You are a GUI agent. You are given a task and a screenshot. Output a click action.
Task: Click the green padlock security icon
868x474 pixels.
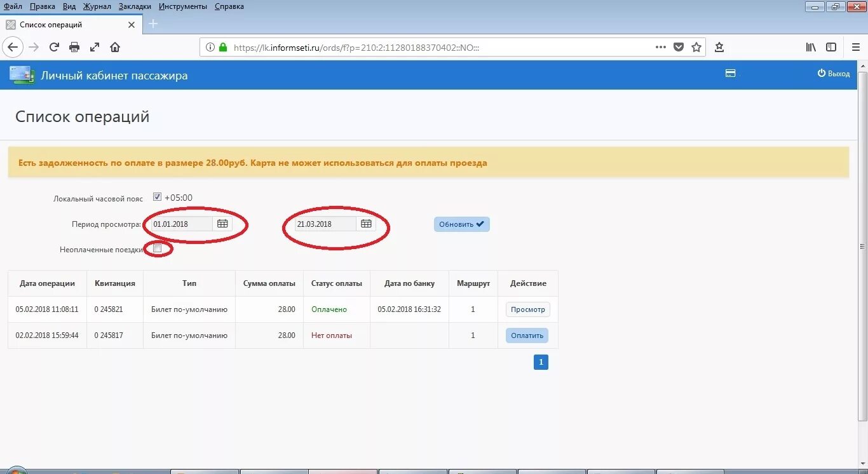pyautogui.click(x=223, y=47)
